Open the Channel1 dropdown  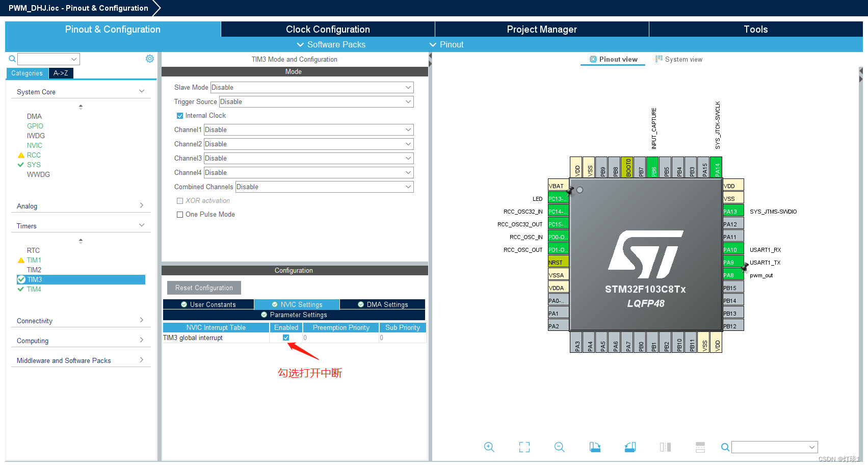coord(309,130)
